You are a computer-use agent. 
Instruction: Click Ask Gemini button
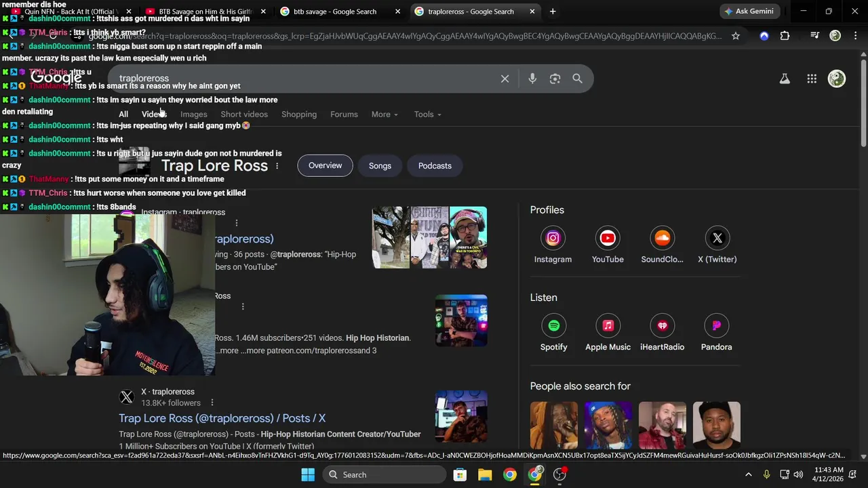tap(749, 12)
